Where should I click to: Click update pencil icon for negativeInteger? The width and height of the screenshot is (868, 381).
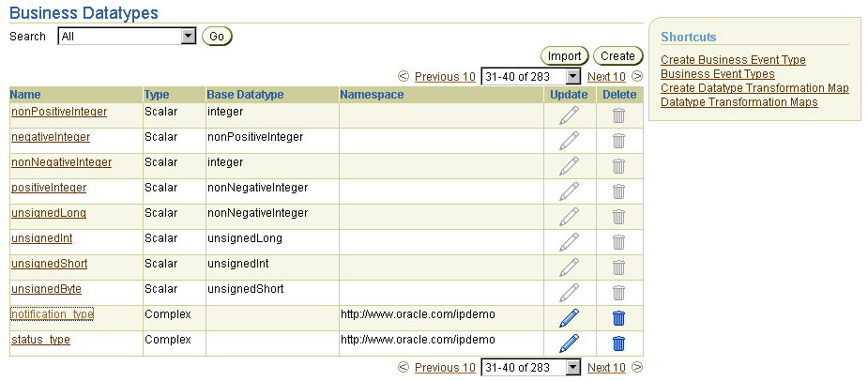click(569, 141)
